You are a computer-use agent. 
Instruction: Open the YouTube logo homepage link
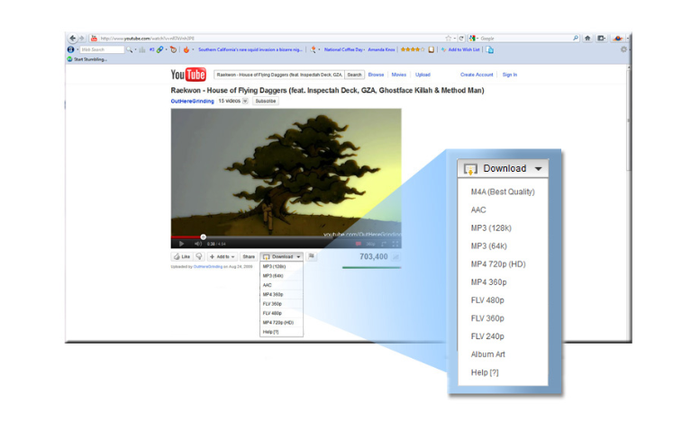(x=188, y=75)
